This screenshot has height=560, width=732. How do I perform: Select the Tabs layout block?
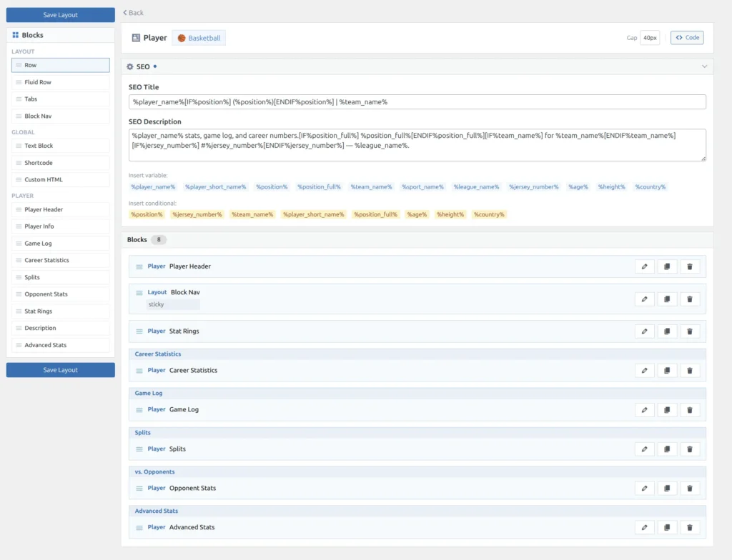(x=61, y=99)
